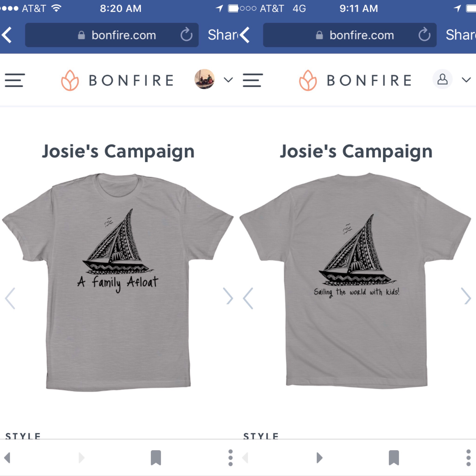This screenshot has width=476, height=476.
Task: Open hamburger menu on the 9:11 AM screen
Action: [x=253, y=80]
